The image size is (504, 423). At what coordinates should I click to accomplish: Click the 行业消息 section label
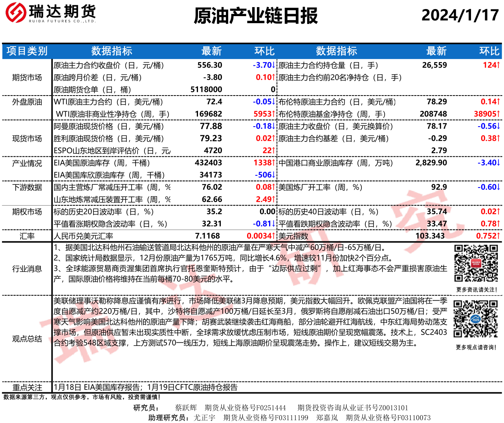27,269
